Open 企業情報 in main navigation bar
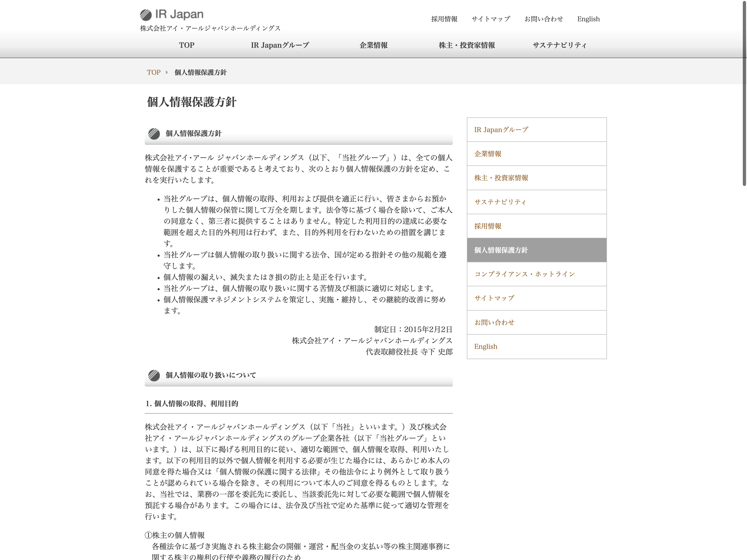Screen dimensions: 747x560 pos(373,45)
